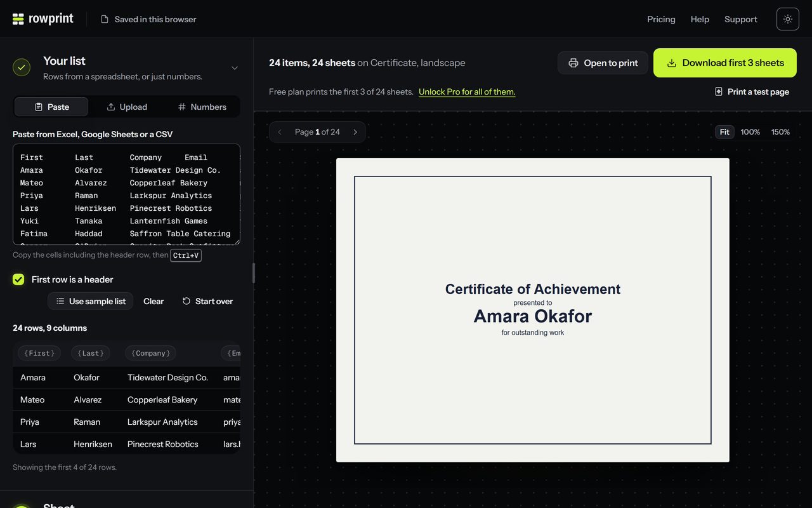812x508 pixels.
Task: Clear the pasted list
Action: 154,301
